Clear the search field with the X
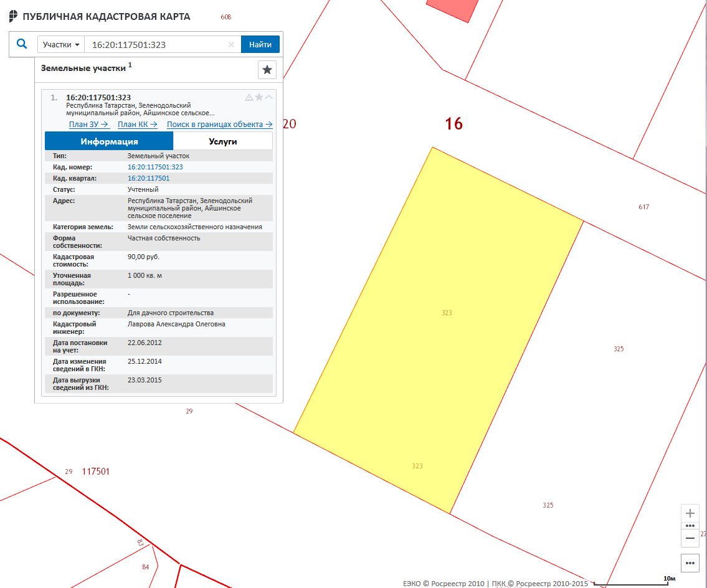 point(231,45)
